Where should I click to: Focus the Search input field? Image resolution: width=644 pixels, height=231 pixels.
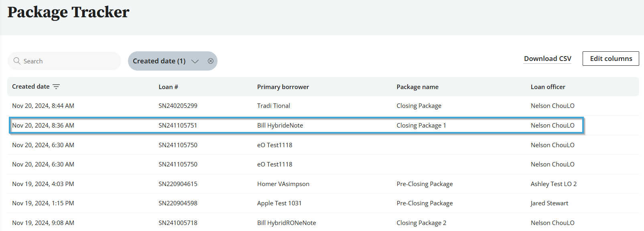(x=64, y=61)
